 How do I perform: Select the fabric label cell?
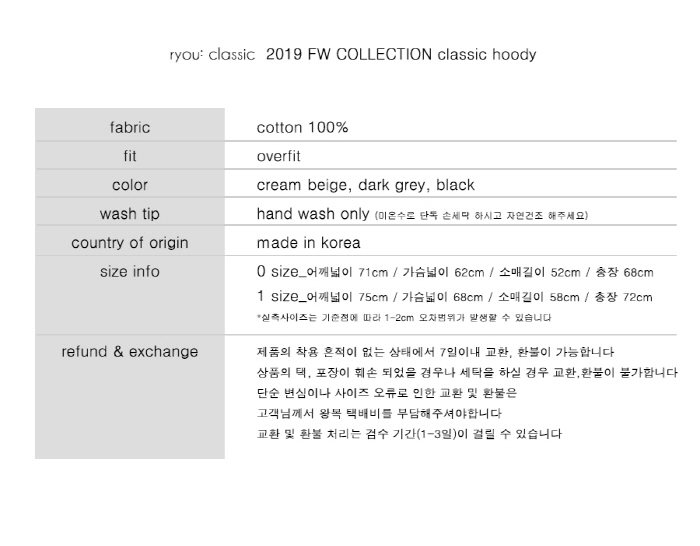click(x=130, y=128)
